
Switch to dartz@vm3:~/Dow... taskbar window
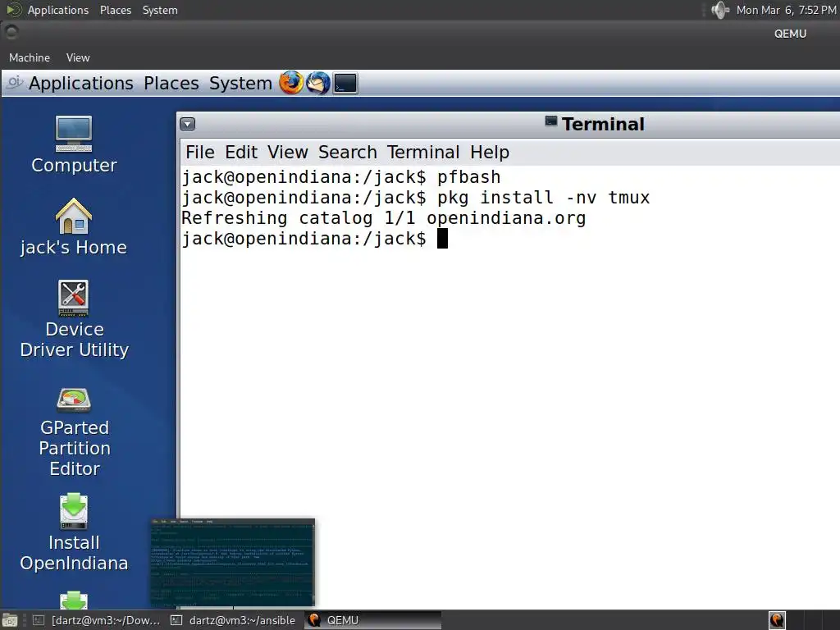tap(97, 620)
